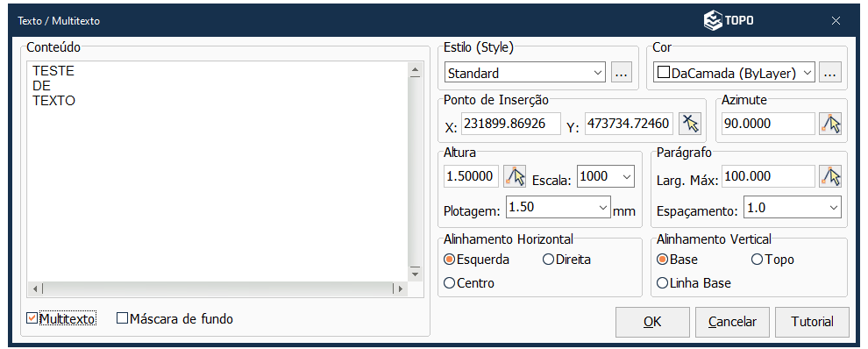Open the Escala 1000 dropdown

(606, 176)
